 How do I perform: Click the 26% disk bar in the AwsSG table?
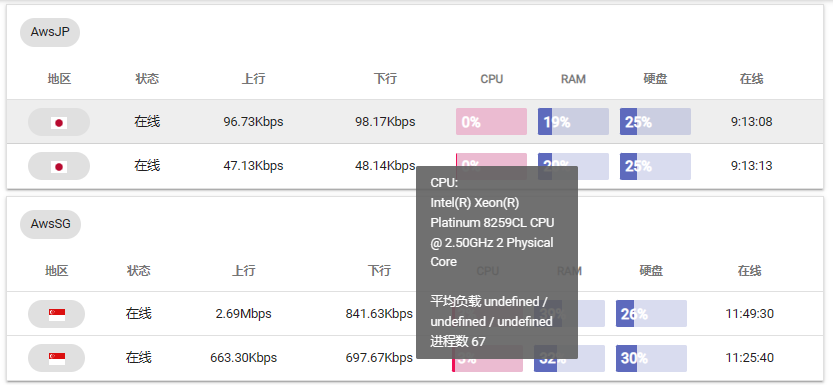[x=651, y=313]
